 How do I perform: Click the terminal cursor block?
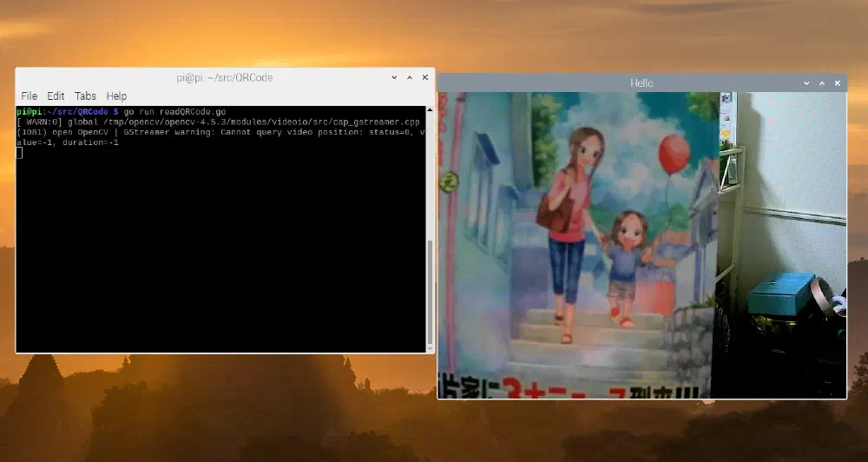tap(19, 153)
